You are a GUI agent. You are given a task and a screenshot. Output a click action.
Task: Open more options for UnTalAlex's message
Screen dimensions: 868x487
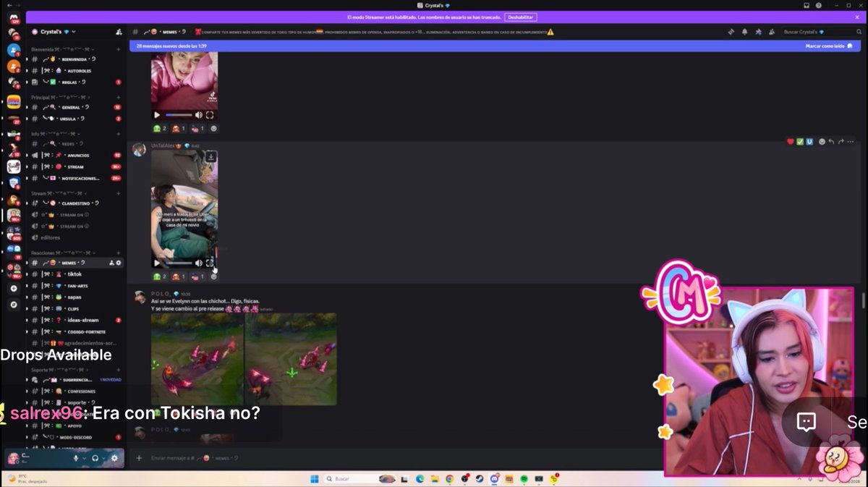[851, 141]
